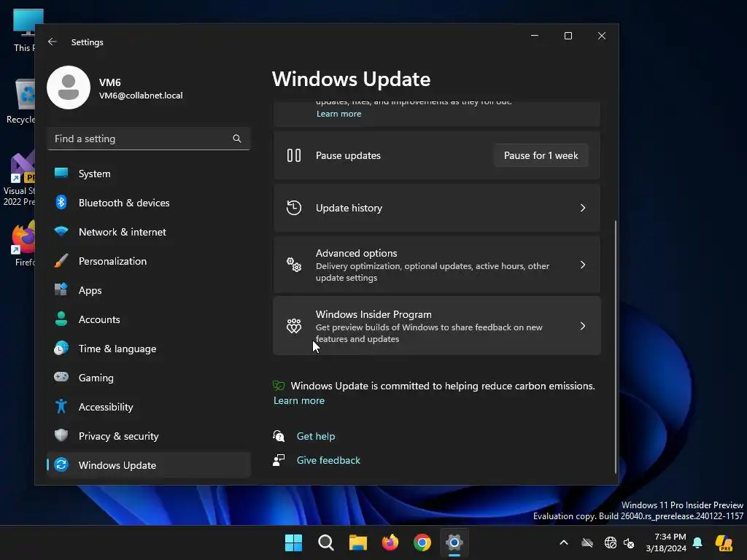The height and width of the screenshot is (560, 747).
Task: Go to Gaming settings
Action: pos(149,377)
